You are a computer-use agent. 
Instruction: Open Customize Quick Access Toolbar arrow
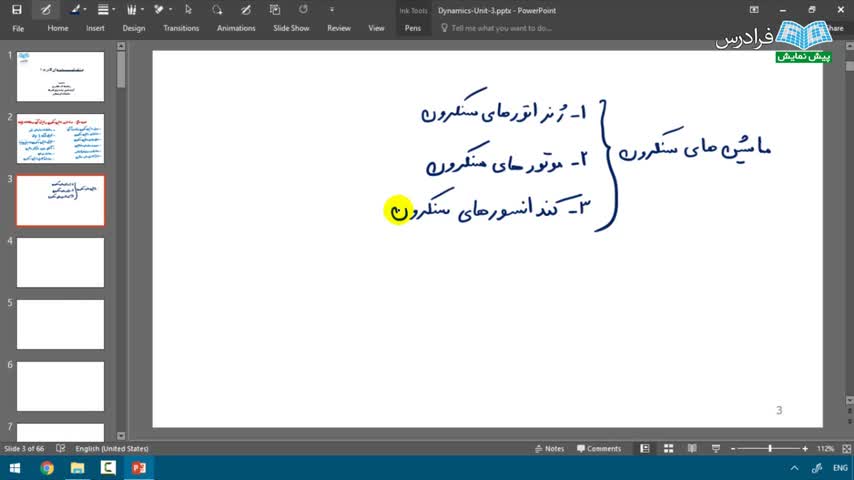[x=332, y=10]
